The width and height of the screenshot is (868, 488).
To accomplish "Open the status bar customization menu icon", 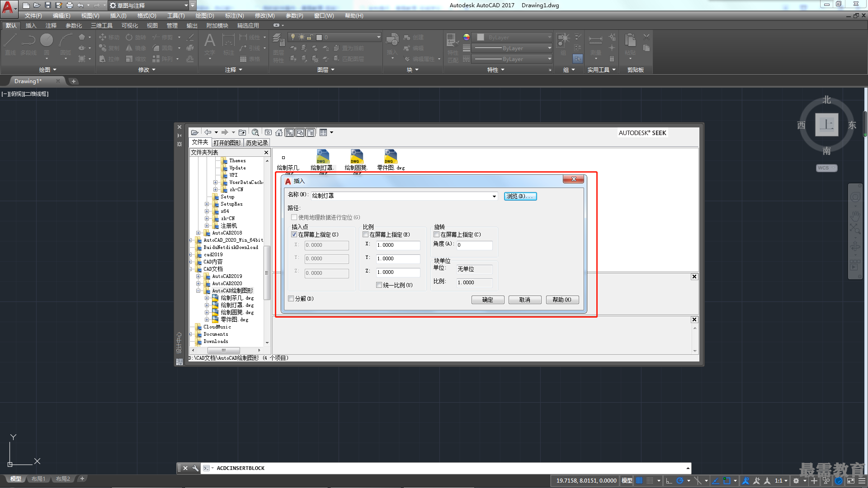I will click(x=862, y=480).
